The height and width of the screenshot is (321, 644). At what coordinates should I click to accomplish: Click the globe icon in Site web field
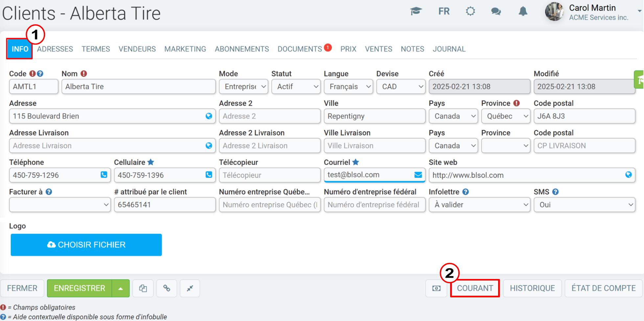pos(628,175)
